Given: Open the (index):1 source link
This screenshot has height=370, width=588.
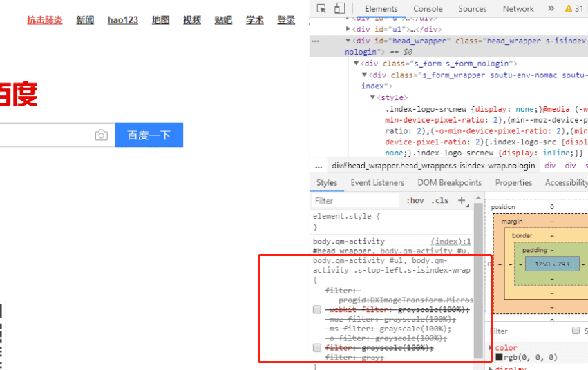Looking at the screenshot, I should pos(451,241).
